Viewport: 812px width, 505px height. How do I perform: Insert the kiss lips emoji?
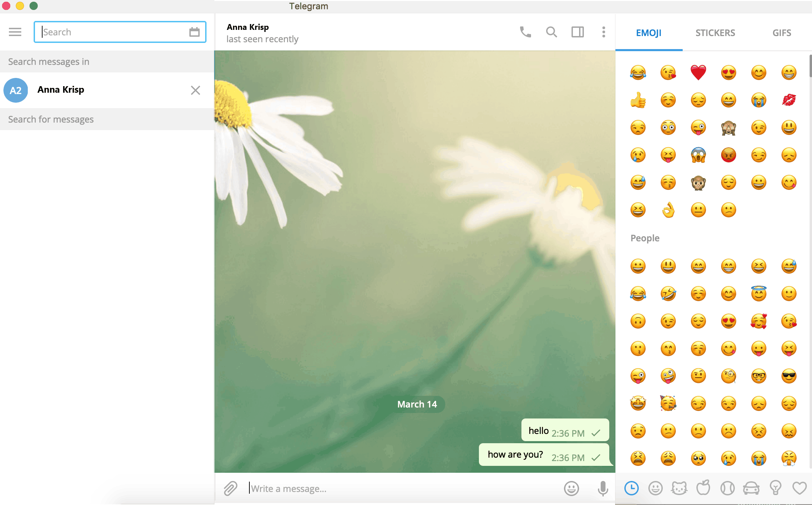789,100
